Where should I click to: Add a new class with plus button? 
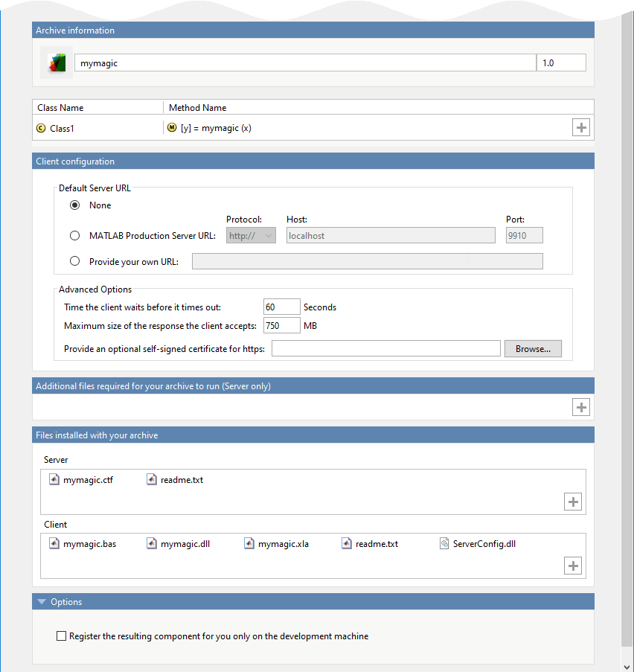coord(581,128)
